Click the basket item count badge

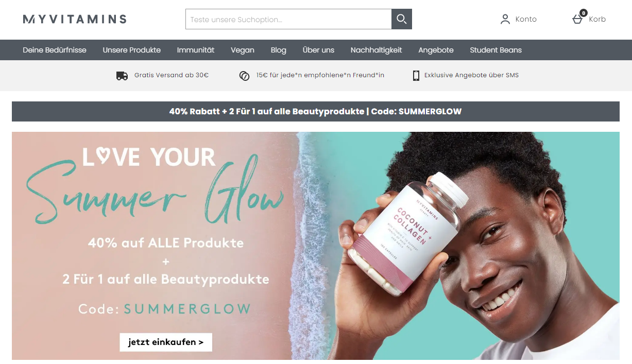click(x=584, y=13)
